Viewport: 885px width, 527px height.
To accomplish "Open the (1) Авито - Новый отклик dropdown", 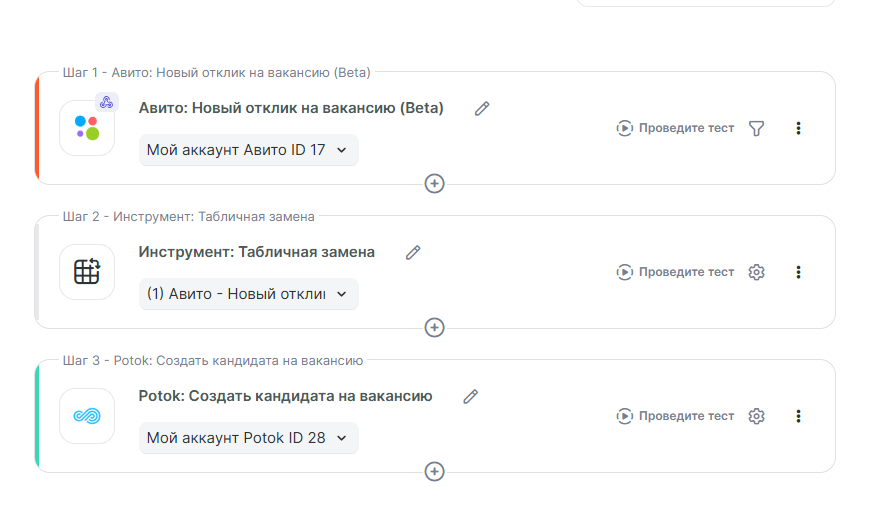I will [x=248, y=294].
